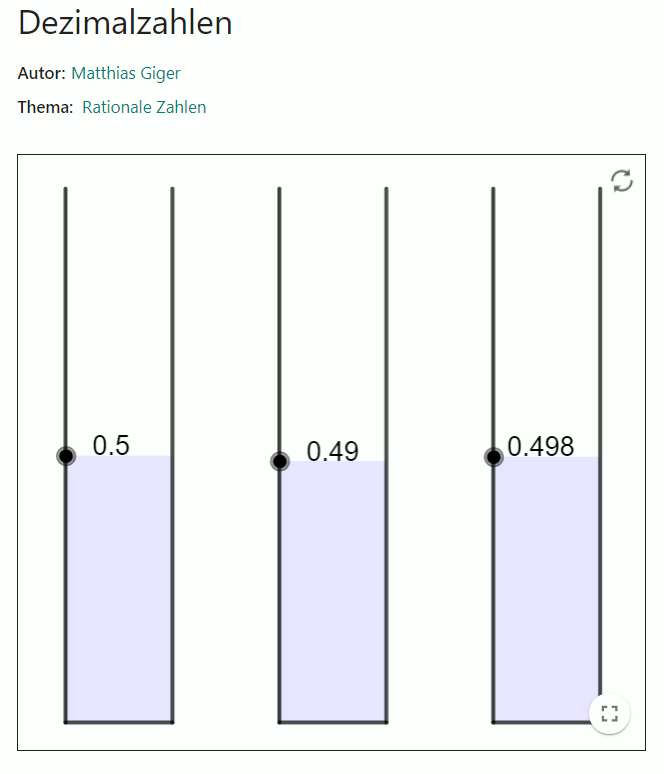Grab the slider point at 0.498
Viewport: 664px width, 774px height.
[494, 457]
